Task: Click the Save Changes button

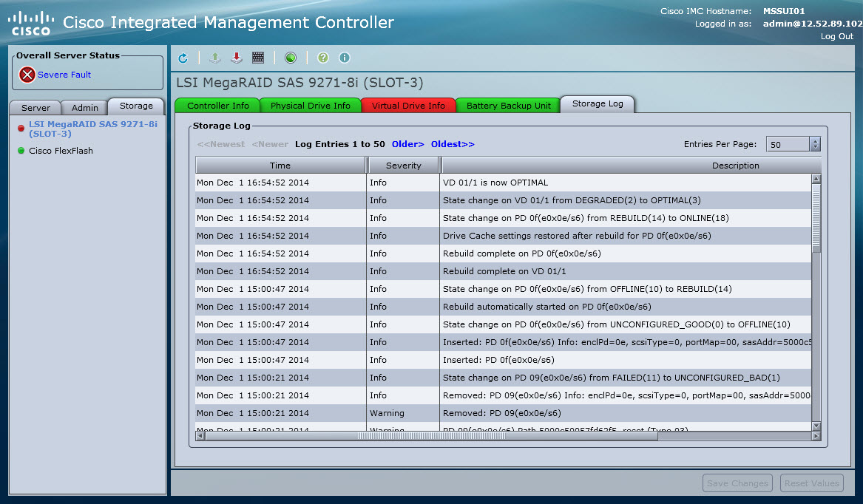Action: click(737, 483)
